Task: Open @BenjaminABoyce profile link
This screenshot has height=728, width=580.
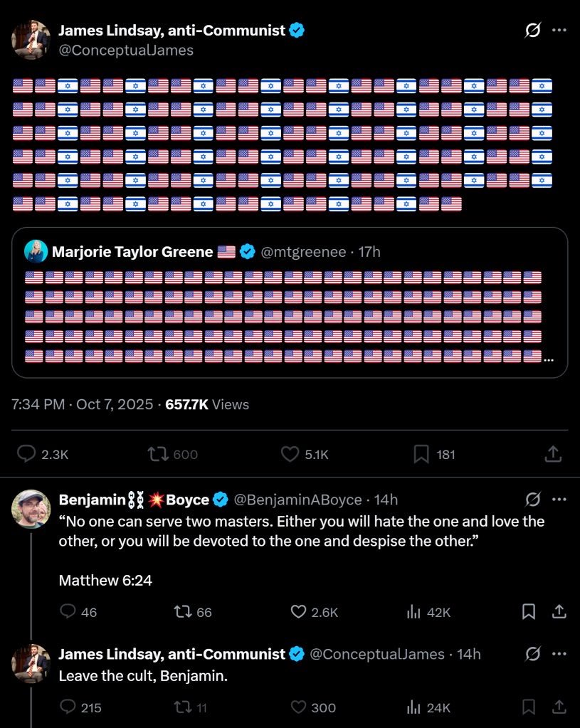Action: 297,500
